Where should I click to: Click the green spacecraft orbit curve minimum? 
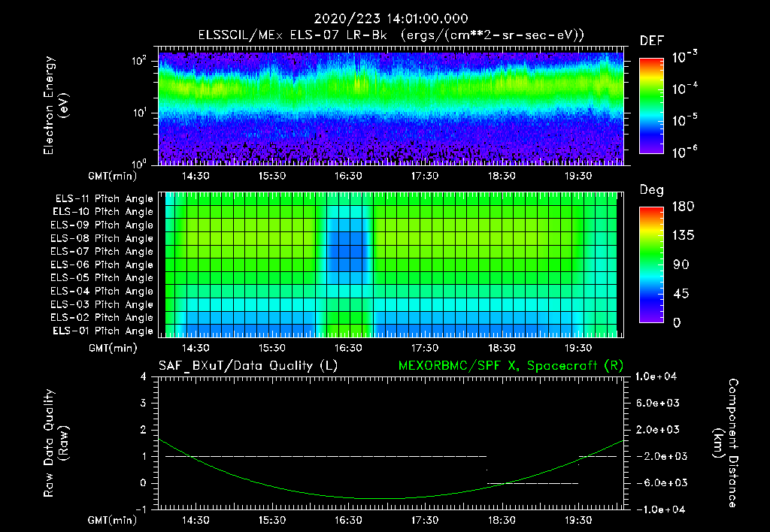coord(379,499)
